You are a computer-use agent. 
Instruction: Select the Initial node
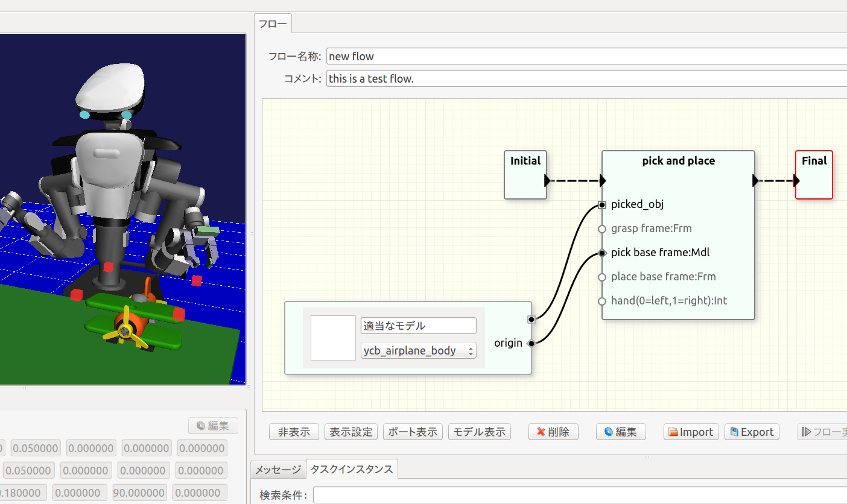(525, 175)
